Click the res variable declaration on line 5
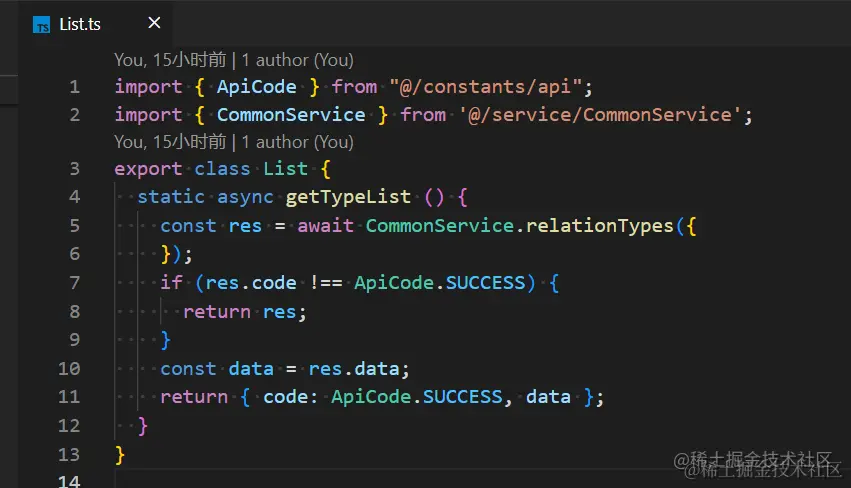The width and height of the screenshot is (851, 488). point(245,226)
